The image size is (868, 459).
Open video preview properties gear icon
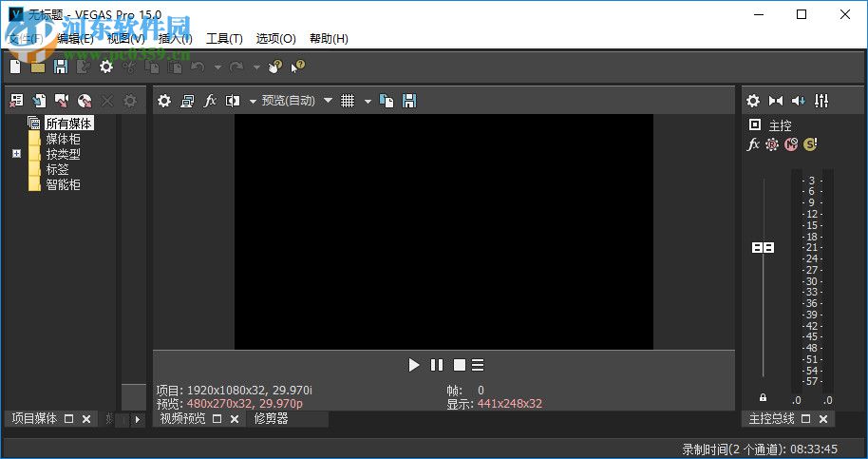[164, 101]
